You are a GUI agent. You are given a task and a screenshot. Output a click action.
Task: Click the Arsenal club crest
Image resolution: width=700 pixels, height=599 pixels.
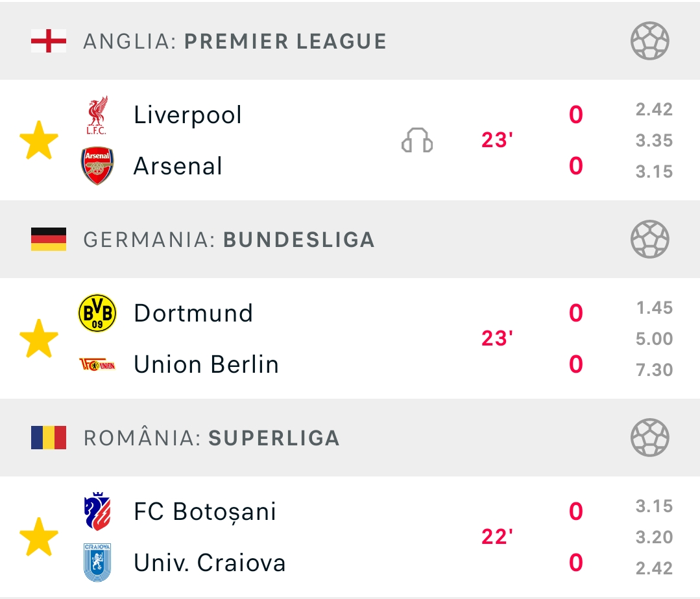pyautogui.click(x=97, y=166)
